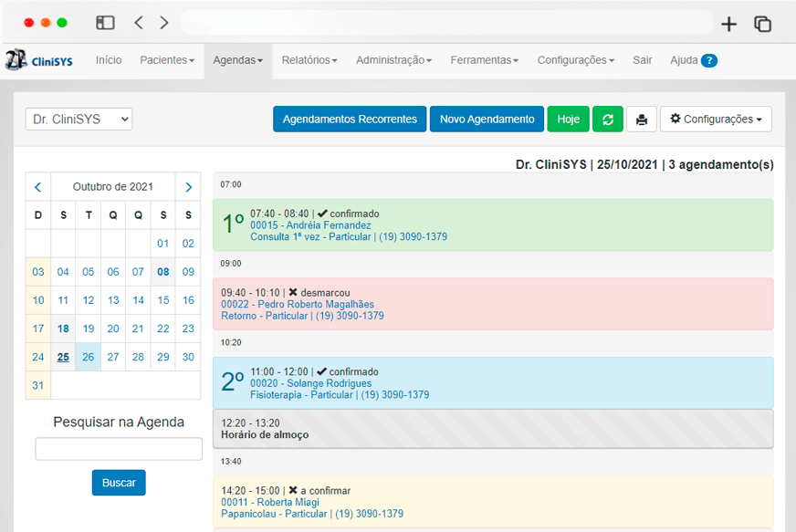Open the Dr. CliniSYS professional dropdown
Viewport: 796px width, 532px height.
pos(79,120)
